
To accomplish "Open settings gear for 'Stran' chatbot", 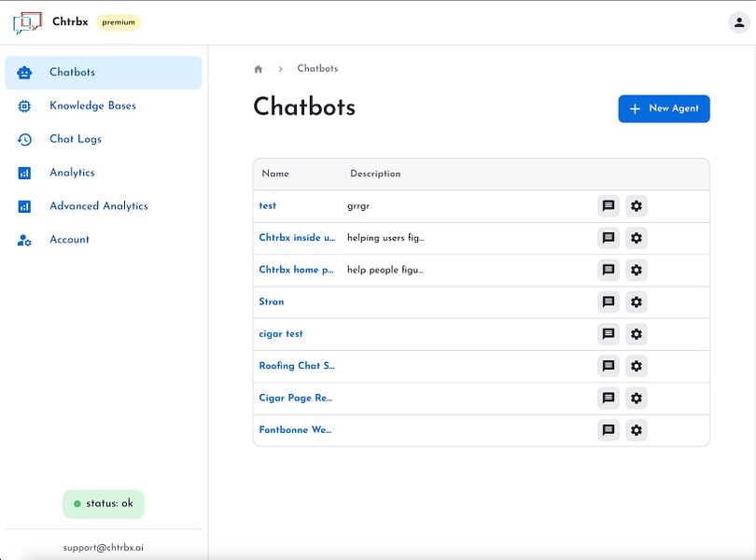I will click(x=637, y=302).
